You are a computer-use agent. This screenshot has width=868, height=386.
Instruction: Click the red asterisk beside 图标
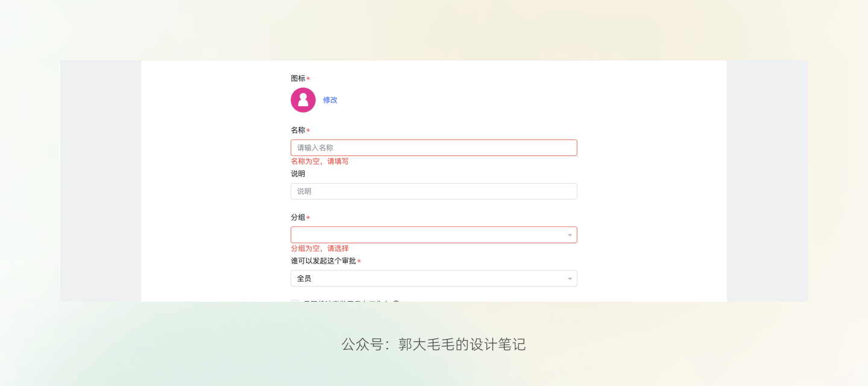tap(308, 79)
